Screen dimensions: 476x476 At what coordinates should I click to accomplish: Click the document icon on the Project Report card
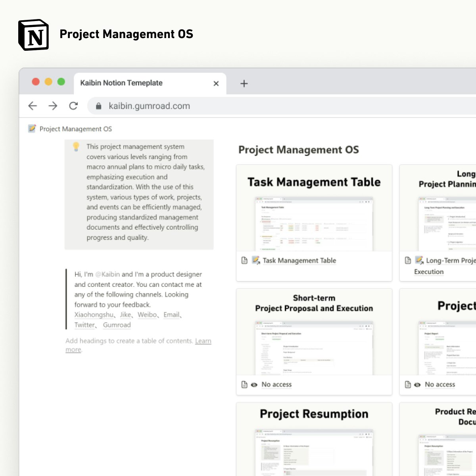407,384
